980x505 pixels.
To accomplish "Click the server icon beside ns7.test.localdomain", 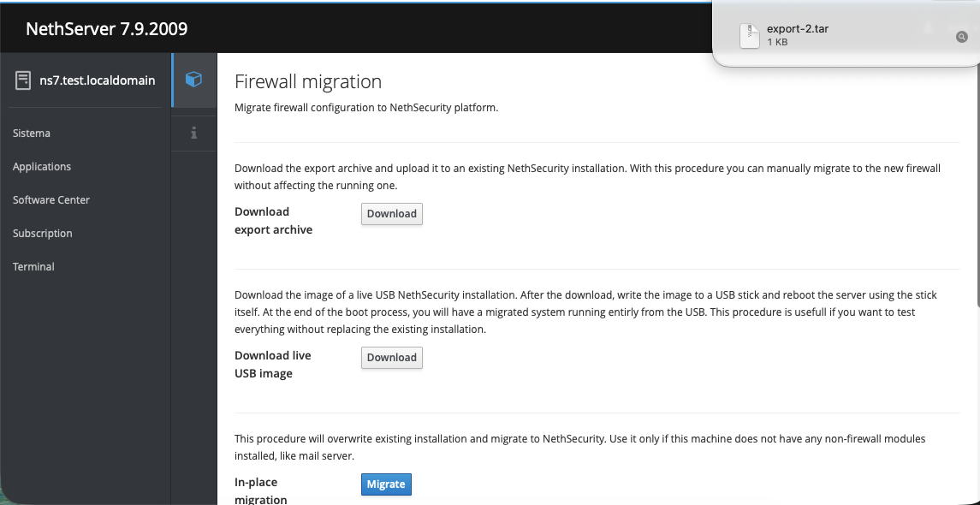I will pos(23,80).
